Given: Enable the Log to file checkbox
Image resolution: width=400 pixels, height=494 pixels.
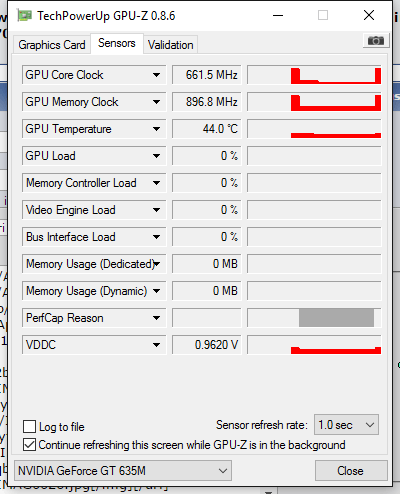Looking at the screenshot, I should pos(29,426).
